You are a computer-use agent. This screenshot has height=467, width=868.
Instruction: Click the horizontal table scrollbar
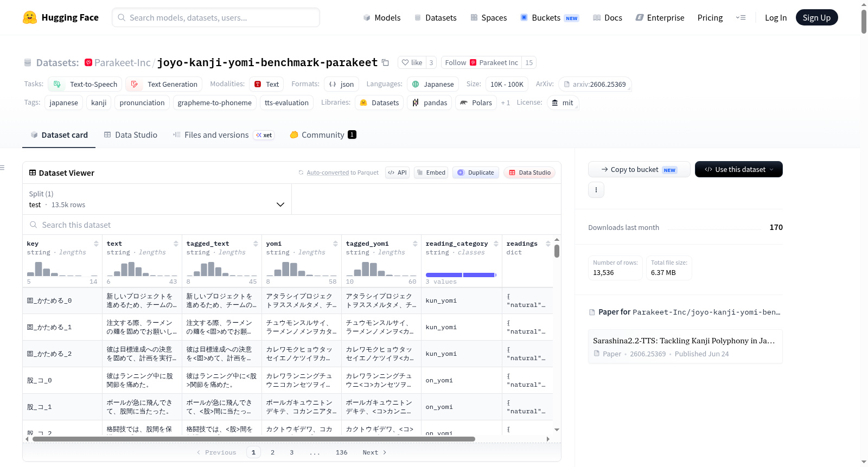click(254, 439)
